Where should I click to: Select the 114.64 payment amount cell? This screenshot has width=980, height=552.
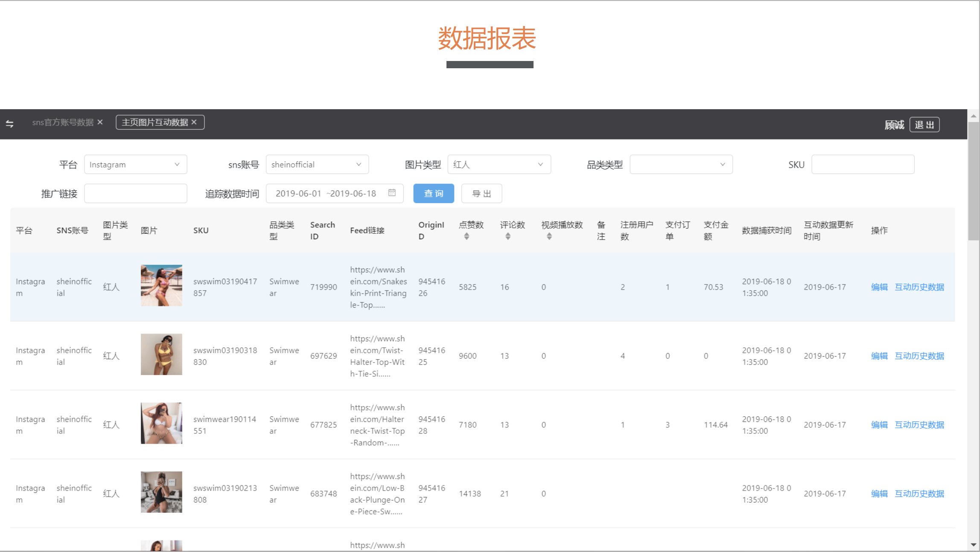[716, 425]
